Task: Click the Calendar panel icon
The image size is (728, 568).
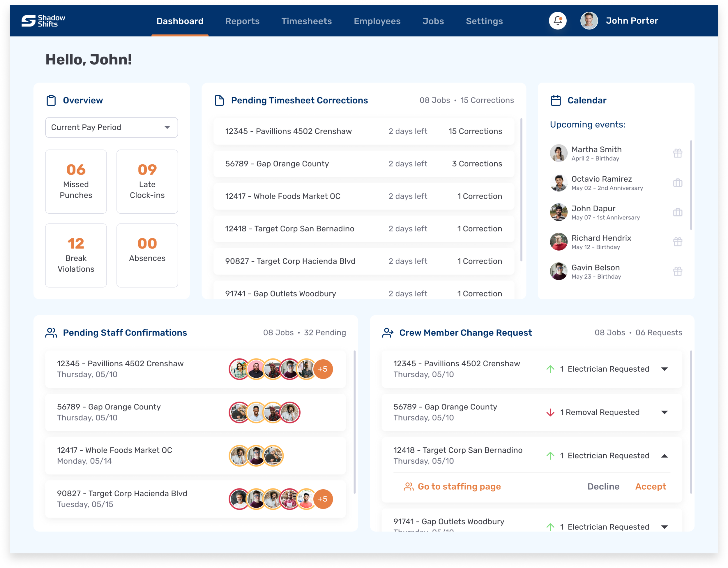Action: 555,100
